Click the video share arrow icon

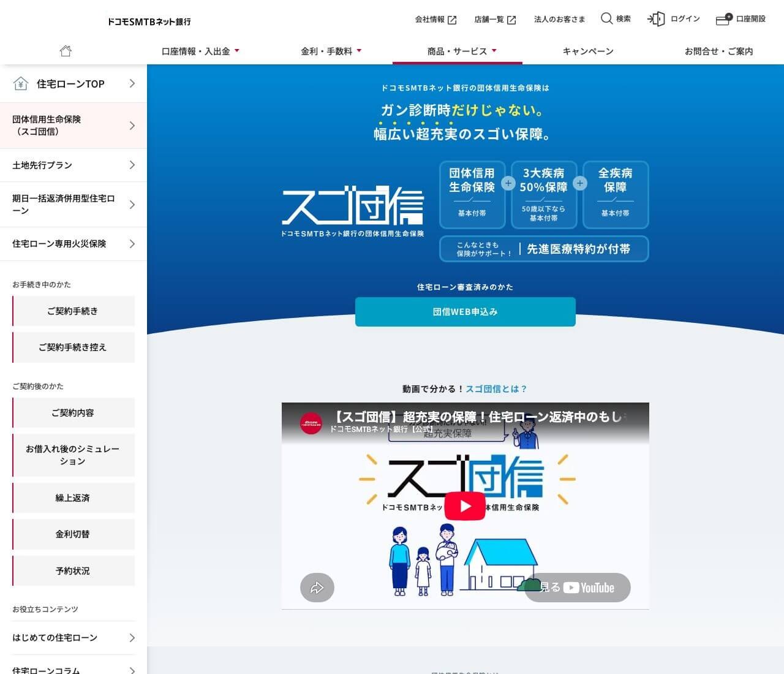tap(317, 588)
